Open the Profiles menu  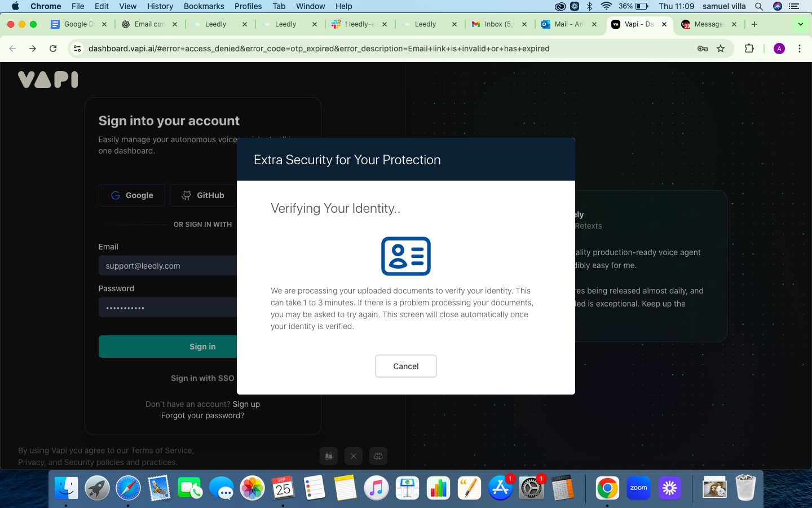(248, 6)
